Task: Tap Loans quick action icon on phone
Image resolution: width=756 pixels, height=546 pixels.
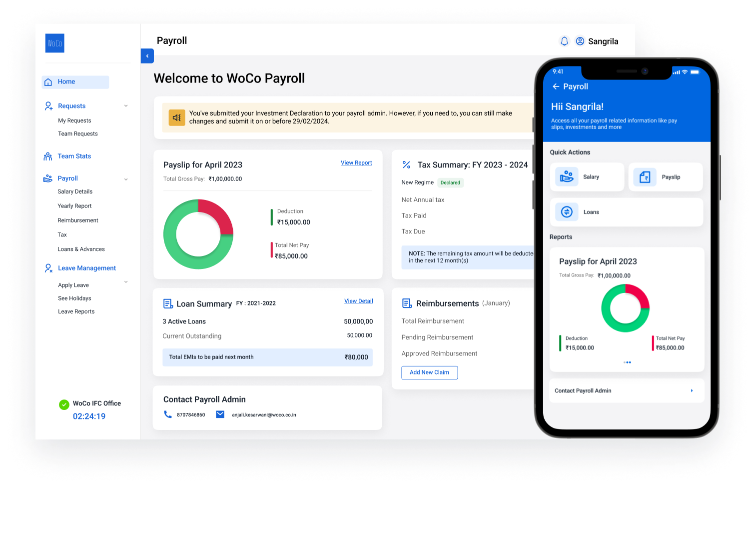Action: 567,212
